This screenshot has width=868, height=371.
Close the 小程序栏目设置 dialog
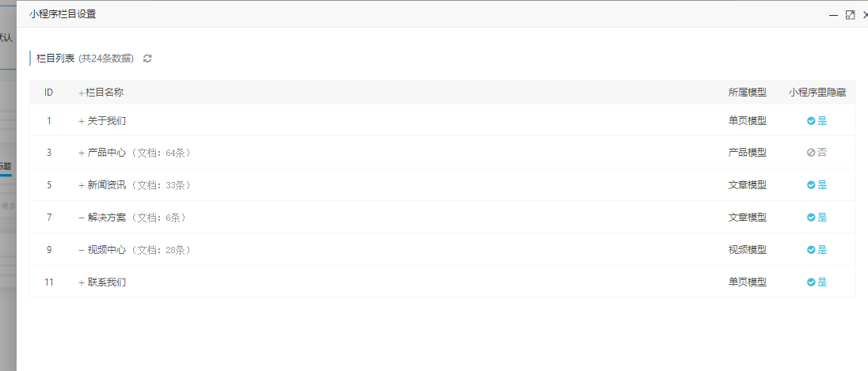(x=866, y=16)
